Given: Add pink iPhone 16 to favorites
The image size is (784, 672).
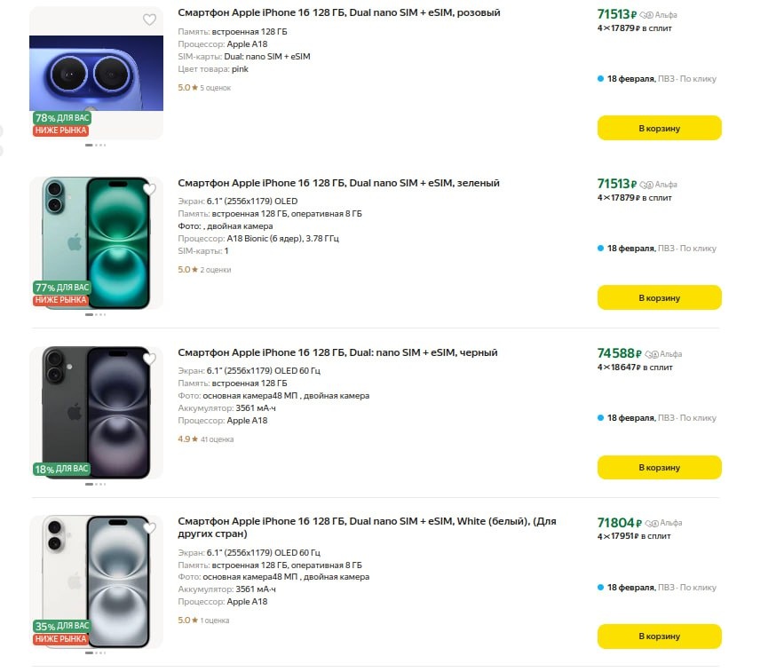Looking at the screenshot, I should point(149,20).
